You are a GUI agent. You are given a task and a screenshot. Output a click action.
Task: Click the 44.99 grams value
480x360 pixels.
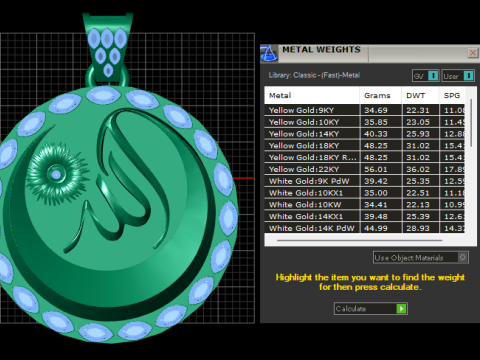376,229
